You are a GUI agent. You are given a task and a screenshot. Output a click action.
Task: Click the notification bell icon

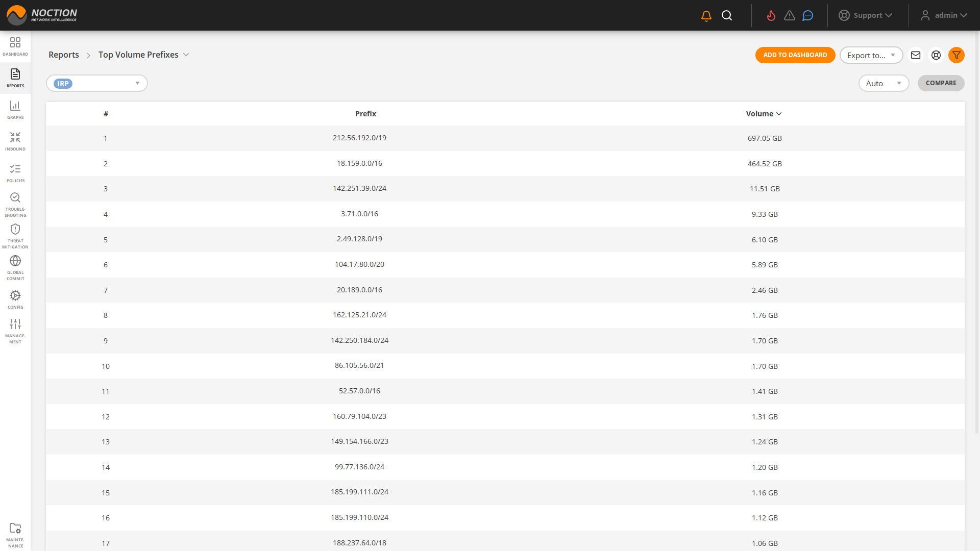[706, 15]
